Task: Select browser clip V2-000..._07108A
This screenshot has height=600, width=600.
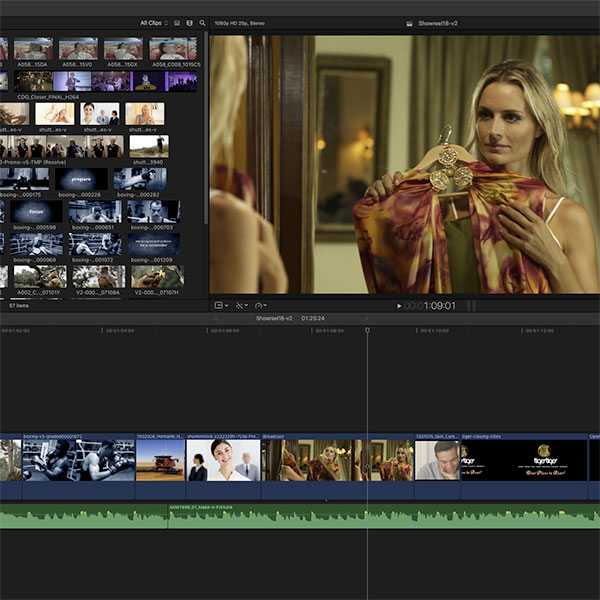Action: [x=99, y=277]
